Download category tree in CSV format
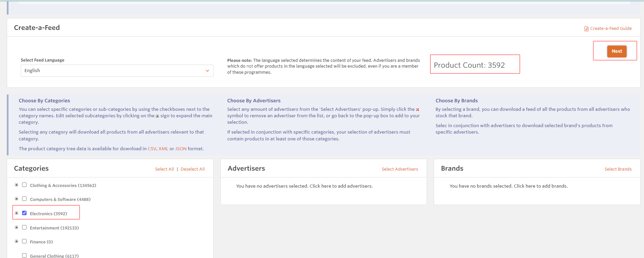Screen dimensions: 644x258 point(152,149)
